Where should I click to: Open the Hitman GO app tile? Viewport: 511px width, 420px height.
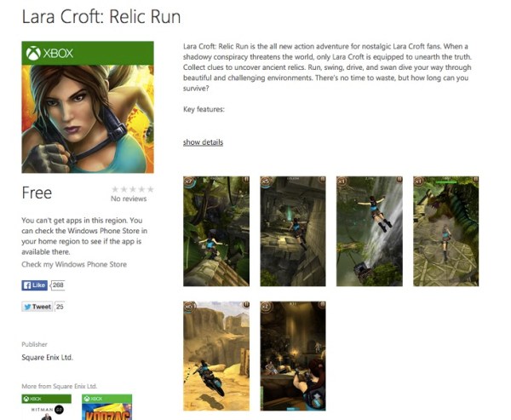coord(47,407)
